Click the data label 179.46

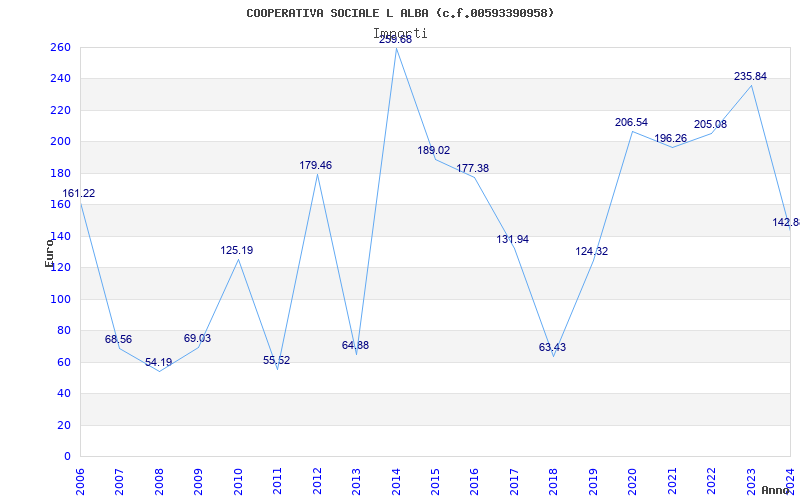coord(315,165)
